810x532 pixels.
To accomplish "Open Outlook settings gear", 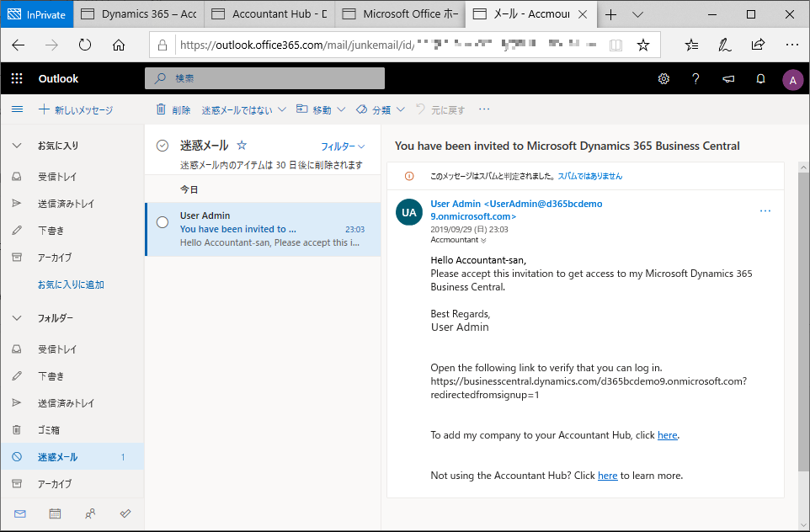I will [663, 78].
